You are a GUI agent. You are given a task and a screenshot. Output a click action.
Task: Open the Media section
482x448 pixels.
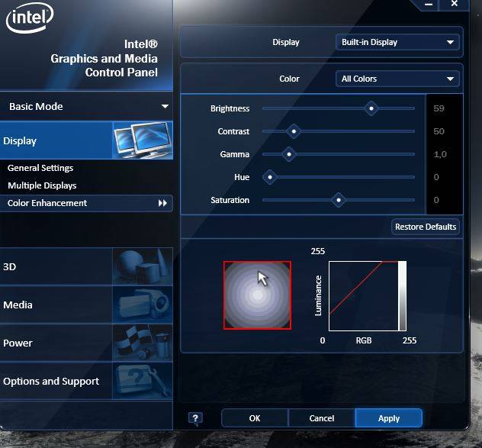[x=86, y=305]
